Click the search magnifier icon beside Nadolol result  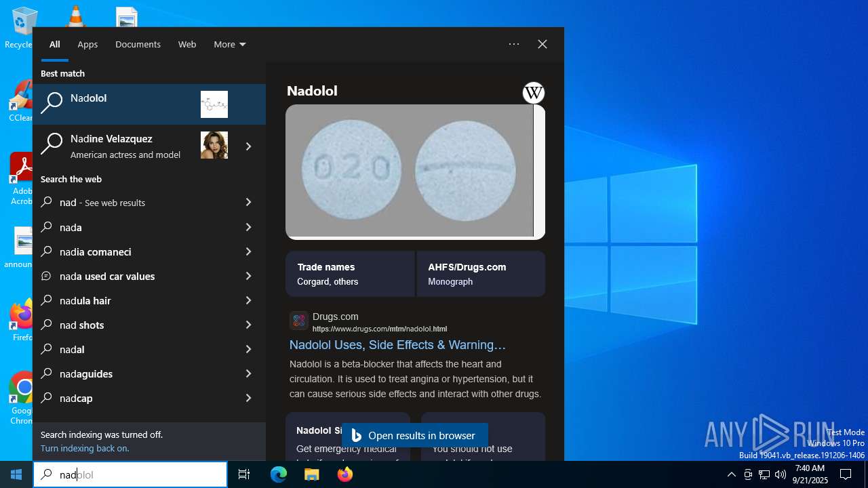coord(52,104)
